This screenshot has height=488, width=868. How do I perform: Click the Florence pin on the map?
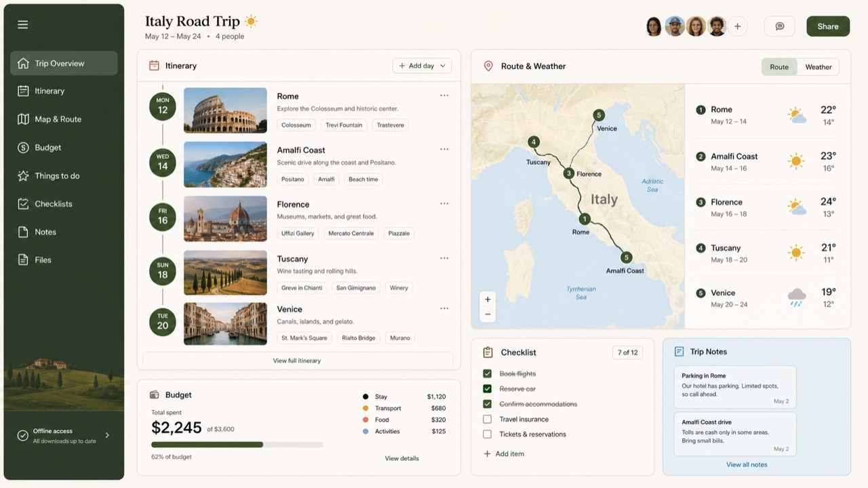569,174
